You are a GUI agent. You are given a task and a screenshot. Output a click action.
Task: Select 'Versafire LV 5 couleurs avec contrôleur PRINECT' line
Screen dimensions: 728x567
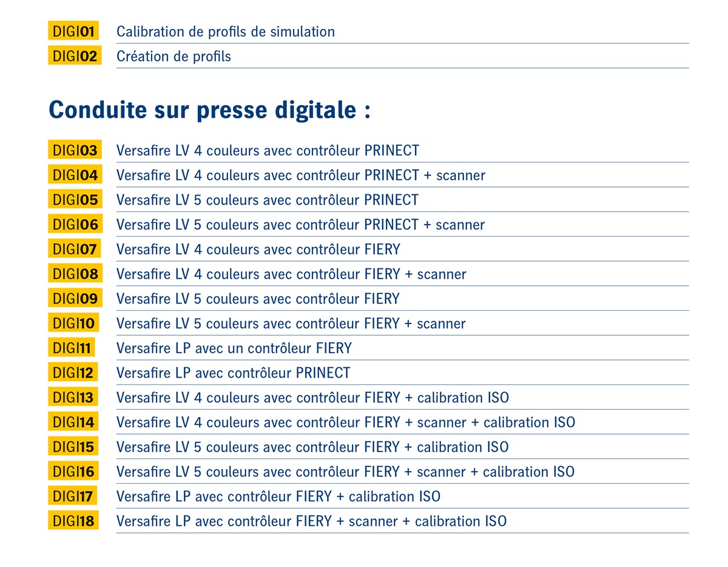tap(268, 200)
